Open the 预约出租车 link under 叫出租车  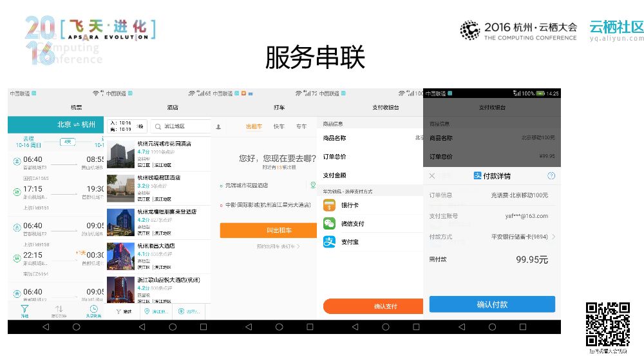[x=278, y=247]
